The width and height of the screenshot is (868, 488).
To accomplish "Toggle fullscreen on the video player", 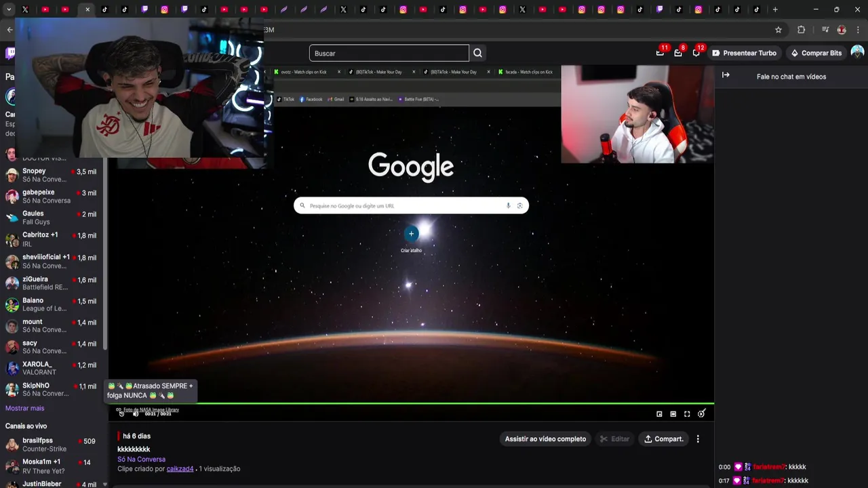I will 687,413.
